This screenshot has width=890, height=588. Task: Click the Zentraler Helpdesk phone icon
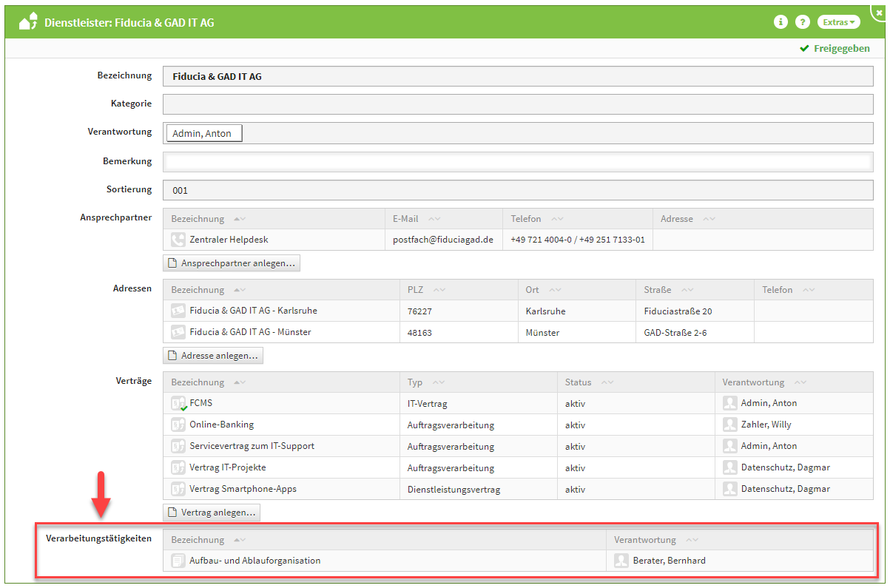[x=178, y=240]
